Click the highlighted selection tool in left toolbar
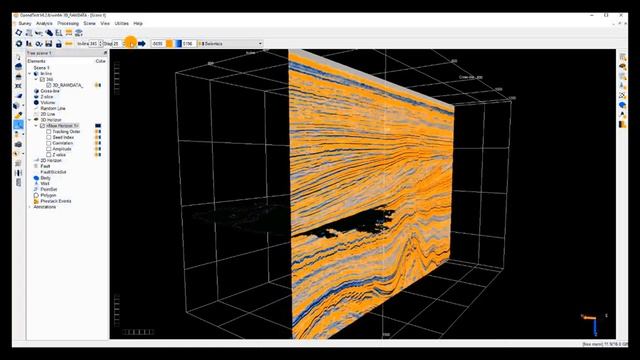This screenshot has height=360, width=640. click(18, 125)
